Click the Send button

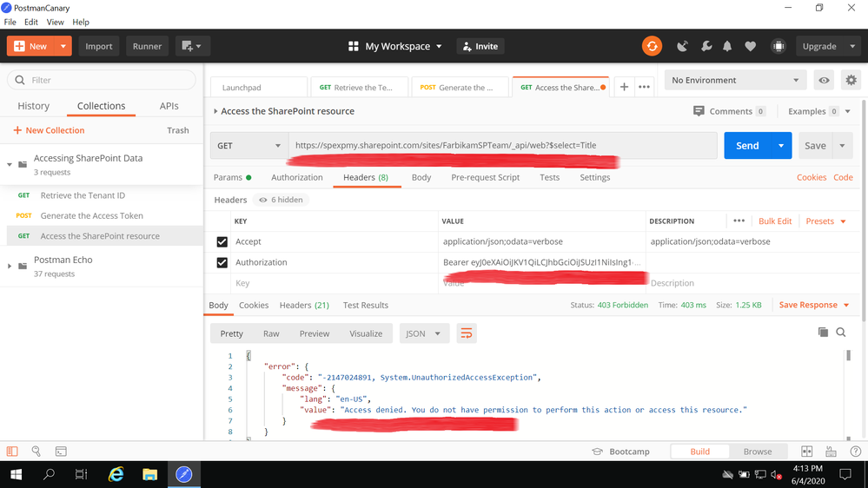(x=747, y=146)
